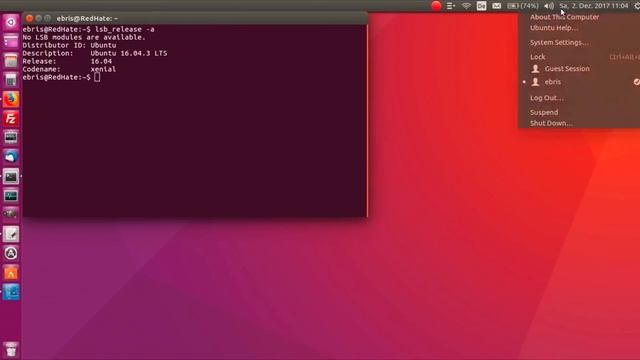Open the Ubuntu Dash search launcher
Viewport: 640px width, 360px height.
click(x=11, y=21)
